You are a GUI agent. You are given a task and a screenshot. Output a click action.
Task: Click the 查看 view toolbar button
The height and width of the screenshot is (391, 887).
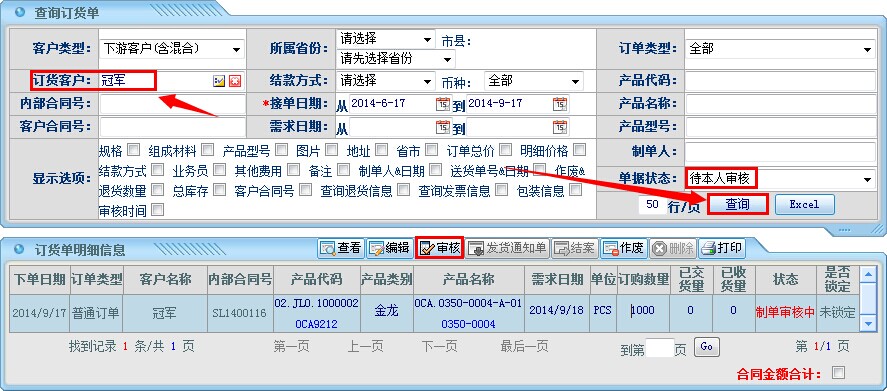tap(341, 248)
